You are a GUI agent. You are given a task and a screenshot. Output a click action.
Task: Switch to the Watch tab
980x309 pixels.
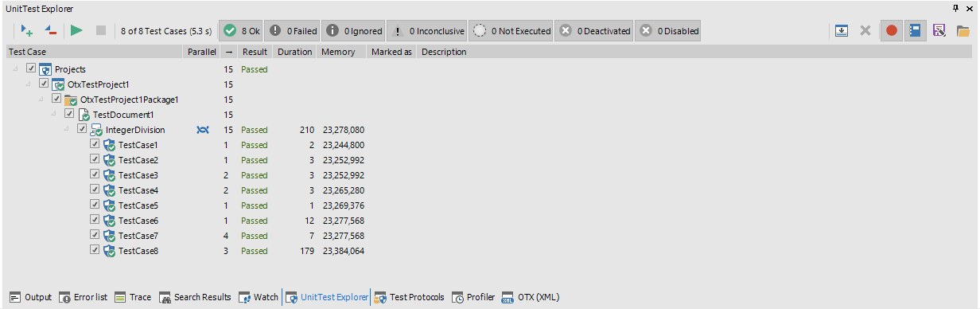pos(258,297)
